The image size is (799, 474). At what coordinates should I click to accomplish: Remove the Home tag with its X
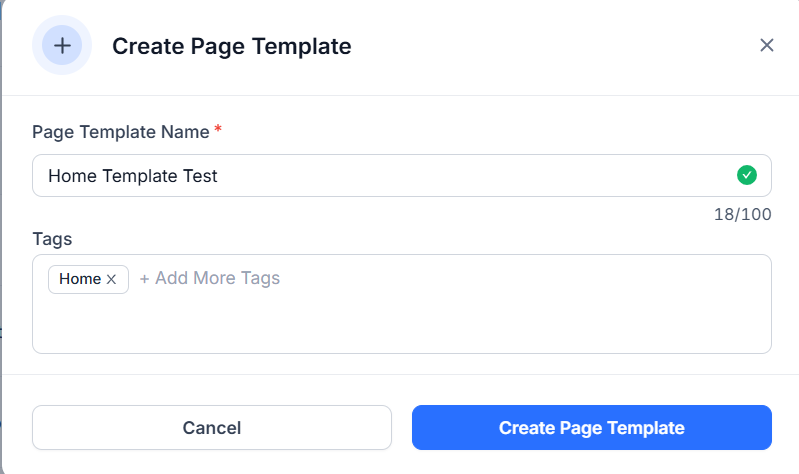(112, 279)
